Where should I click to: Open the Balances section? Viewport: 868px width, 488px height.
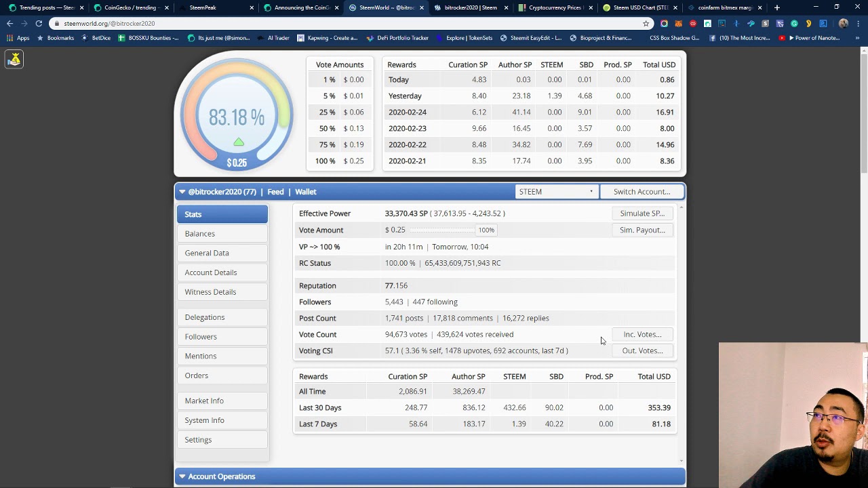222,234
